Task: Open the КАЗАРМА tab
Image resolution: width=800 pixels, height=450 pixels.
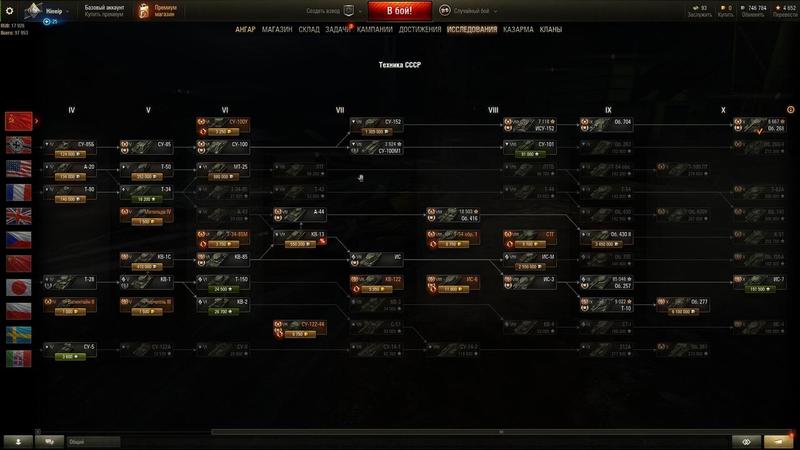Action: click(x=518, y=30)
